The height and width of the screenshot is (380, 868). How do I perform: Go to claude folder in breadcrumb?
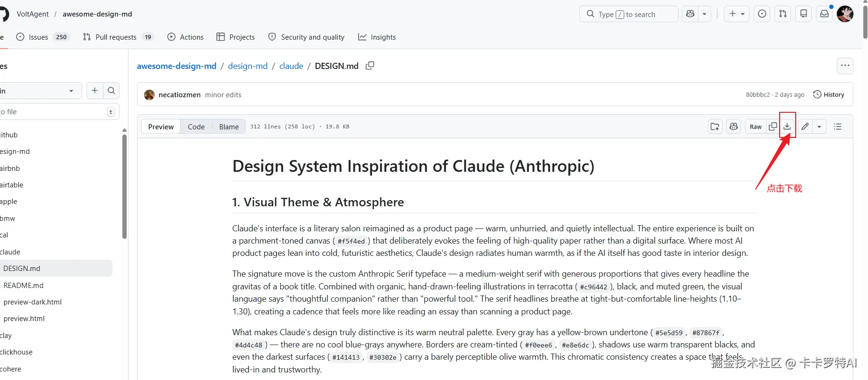(x=291, y=66)
